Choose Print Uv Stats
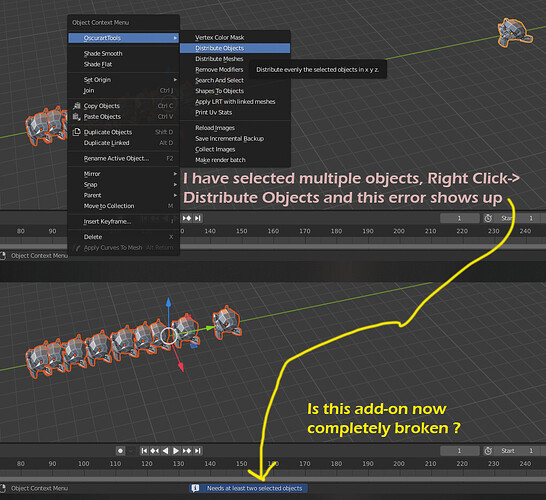Screen dimensions: 546x500 (x=235, y=112)
